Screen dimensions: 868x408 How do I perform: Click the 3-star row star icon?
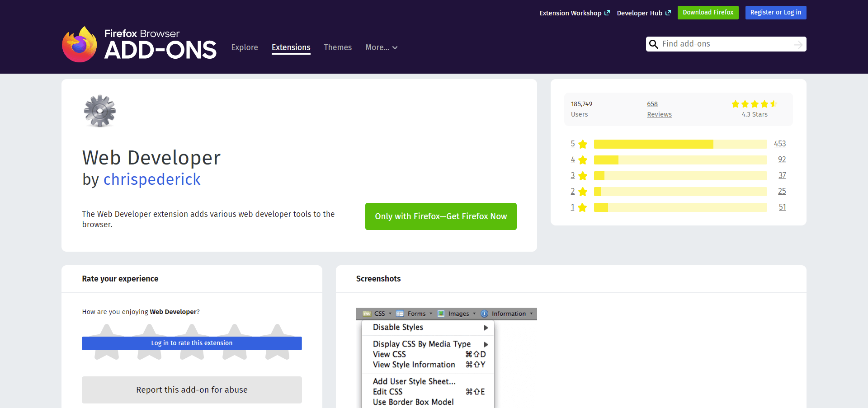(x=583, y=176)
